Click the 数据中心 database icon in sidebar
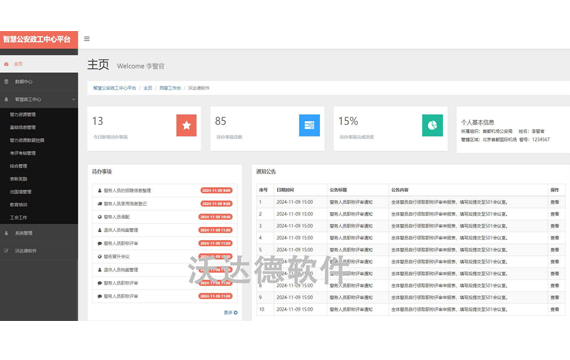 point(6,81)
